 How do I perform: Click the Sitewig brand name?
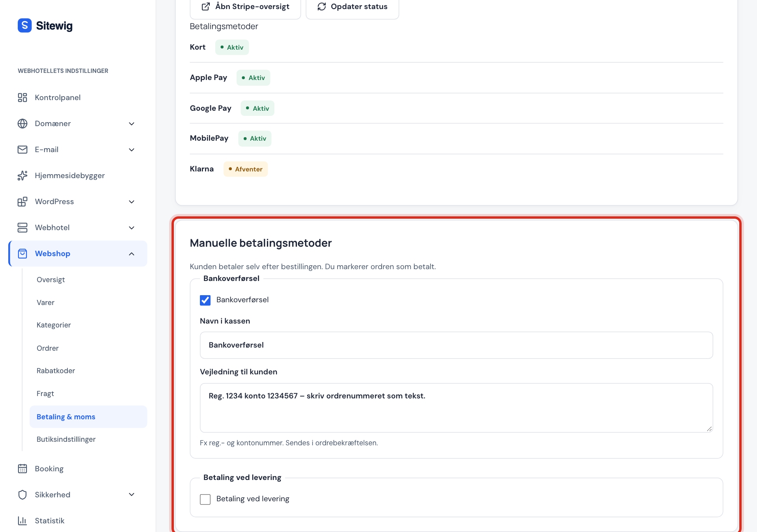point(54,26)
